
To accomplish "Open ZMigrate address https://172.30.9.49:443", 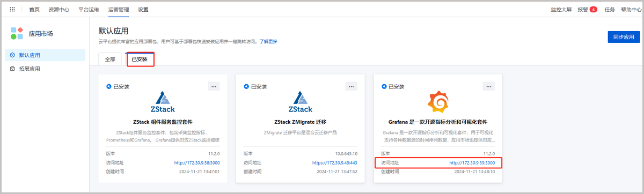I will [335, 162].
